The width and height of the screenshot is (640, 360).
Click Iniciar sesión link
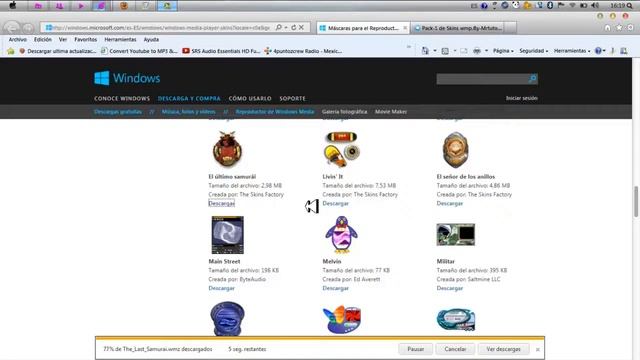click(522, 98)
